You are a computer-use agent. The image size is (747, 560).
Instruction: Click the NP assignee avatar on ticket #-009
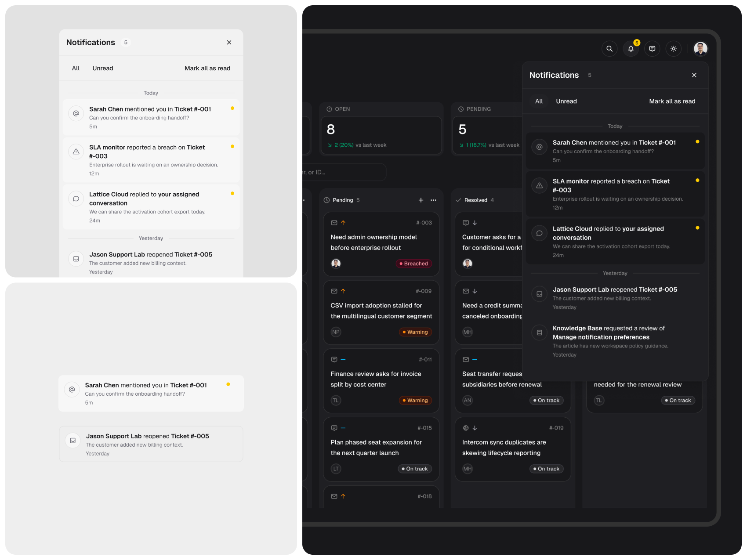tap(336, 332)
